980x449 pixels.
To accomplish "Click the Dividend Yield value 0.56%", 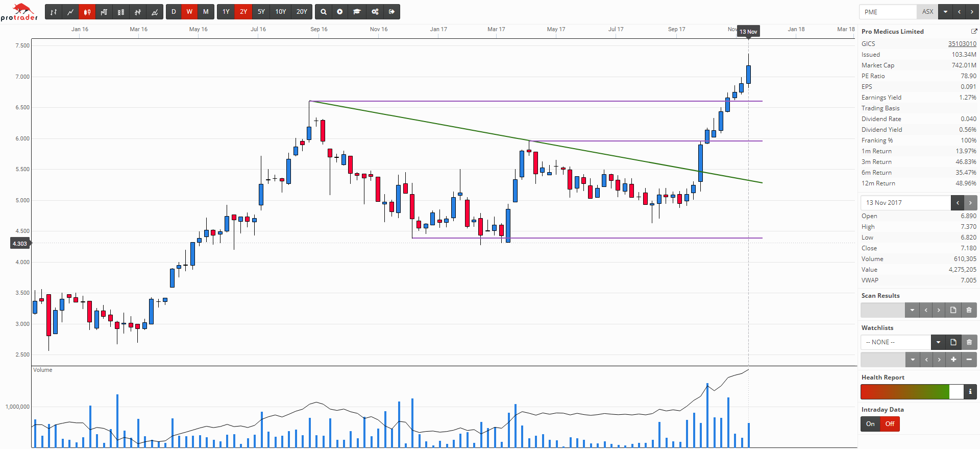I will tap(967, 130).
